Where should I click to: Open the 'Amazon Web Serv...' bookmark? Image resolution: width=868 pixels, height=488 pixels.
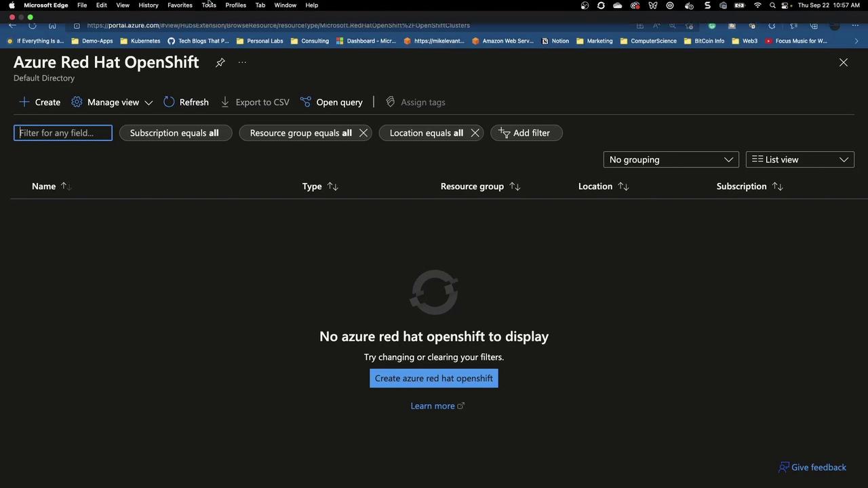[503, 41]
